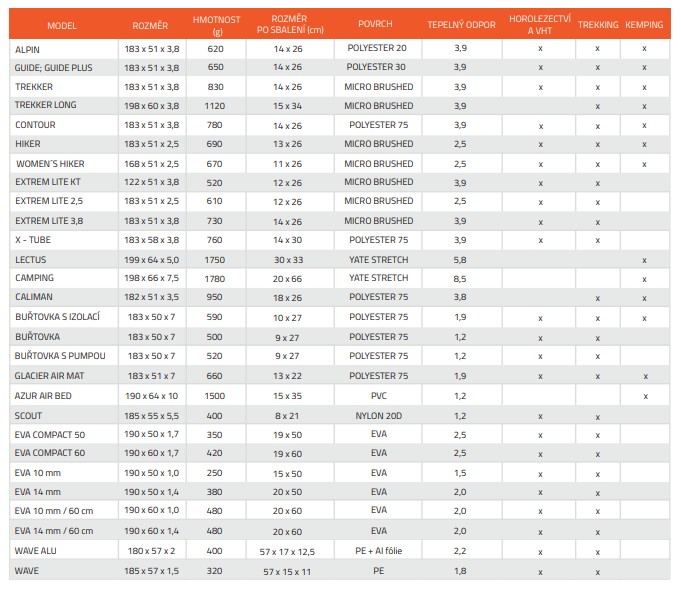
Task: Select the BUŘTOVKA S IZOLACÍ model cell
Action: (x=57, y=317)
